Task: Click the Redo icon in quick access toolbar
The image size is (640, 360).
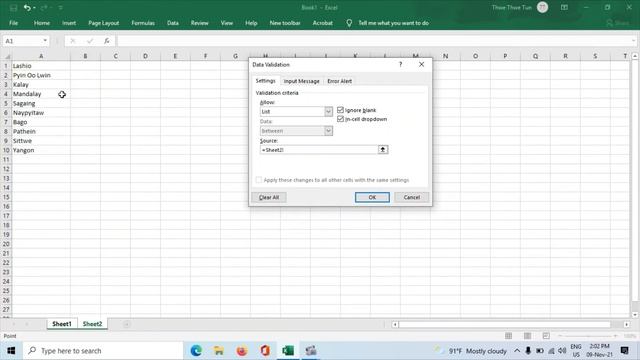Action: [44, 7]
